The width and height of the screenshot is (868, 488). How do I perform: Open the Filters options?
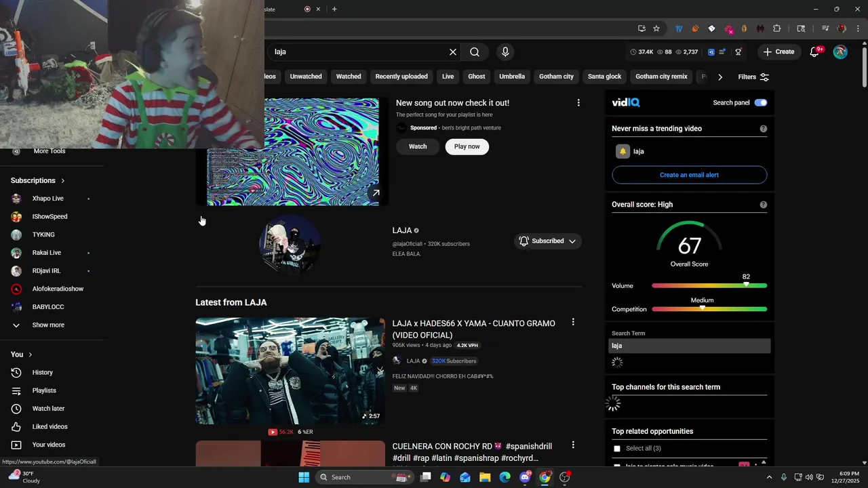753,77
